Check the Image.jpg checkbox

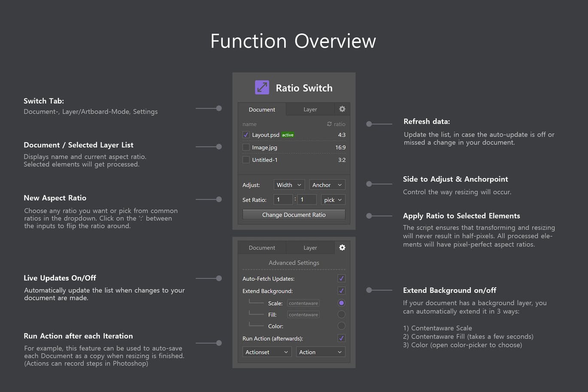pyautogui.click(x=246, y=147)
